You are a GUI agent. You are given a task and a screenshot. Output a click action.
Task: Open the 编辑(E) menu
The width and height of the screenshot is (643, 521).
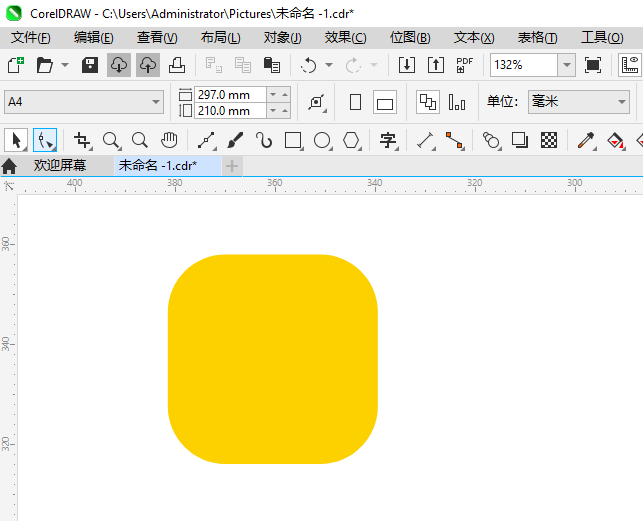tap(93, 38)
